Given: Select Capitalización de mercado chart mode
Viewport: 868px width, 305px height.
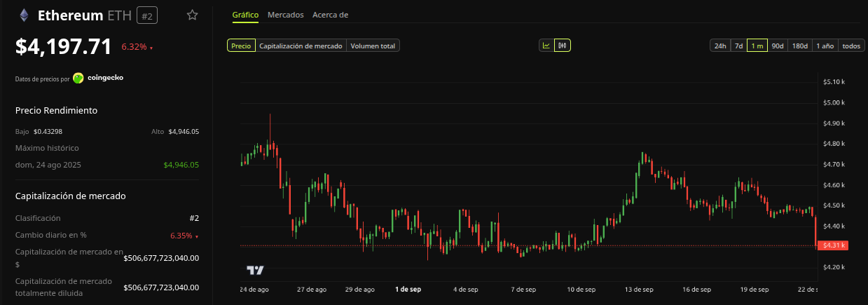Looking at the screenshot, I should pyautogui.click(x=301, y=46).
